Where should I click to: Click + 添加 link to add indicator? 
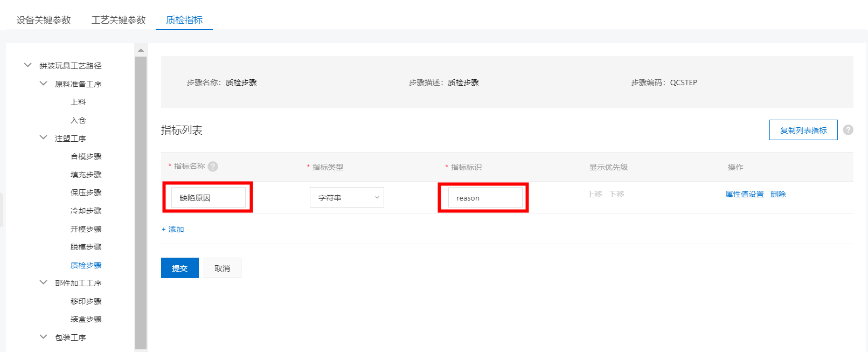[x=173, y=229]
